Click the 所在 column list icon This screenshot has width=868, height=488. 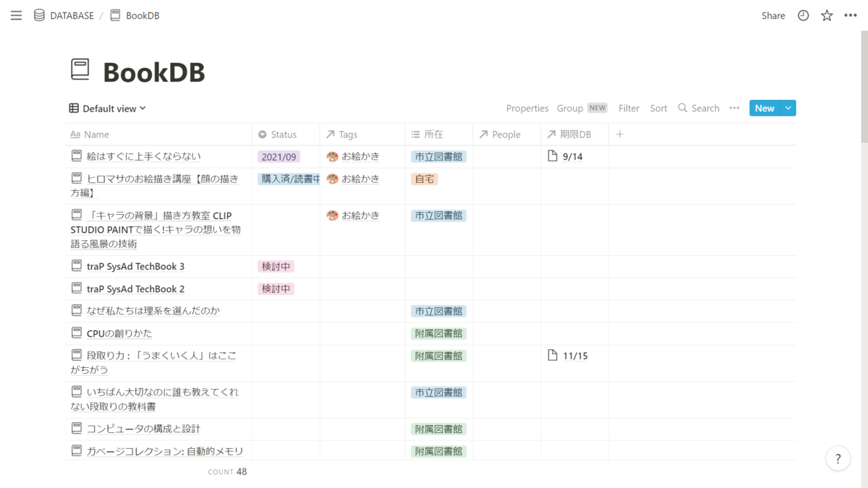pyautogui.click(x=416, y=134)
